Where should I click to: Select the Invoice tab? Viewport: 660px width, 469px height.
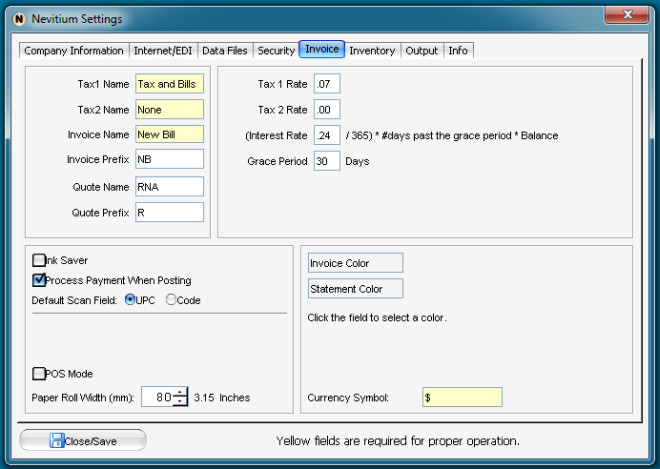[x=322, y=49]
